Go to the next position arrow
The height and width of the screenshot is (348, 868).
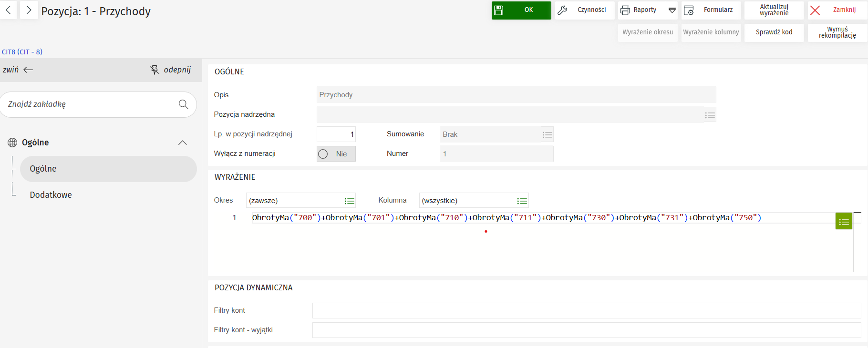tap(29, 10)
